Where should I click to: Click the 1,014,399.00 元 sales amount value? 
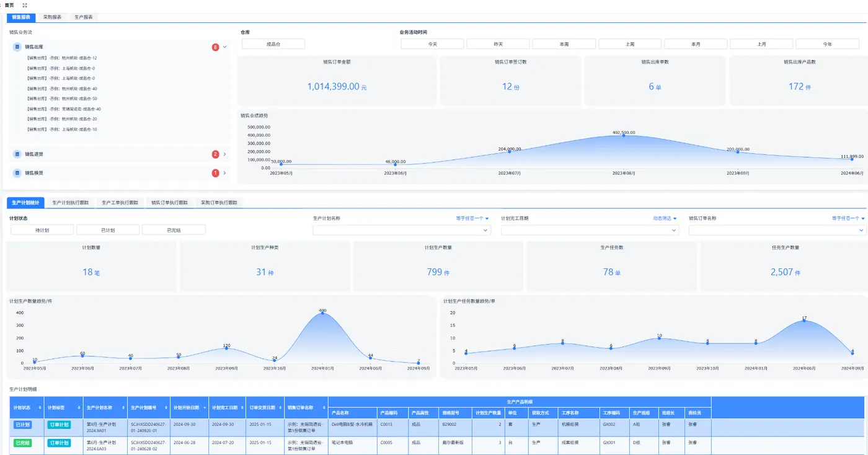(337, 87)
